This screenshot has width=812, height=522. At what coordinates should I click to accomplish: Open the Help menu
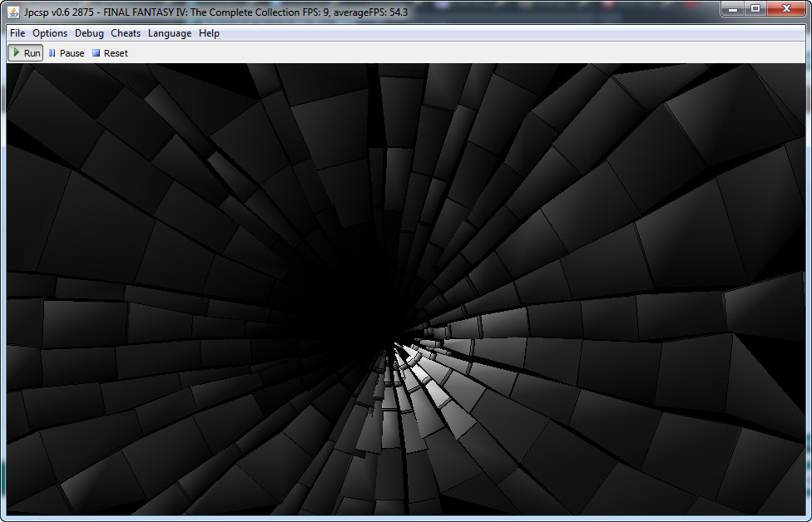tap(209, 33)
